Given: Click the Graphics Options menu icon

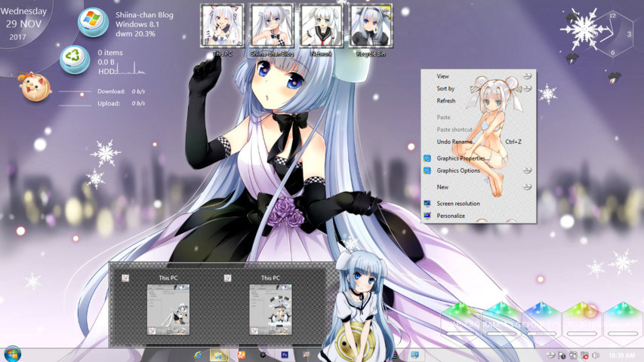Looking at the screenshot, I should pos(427,170).
